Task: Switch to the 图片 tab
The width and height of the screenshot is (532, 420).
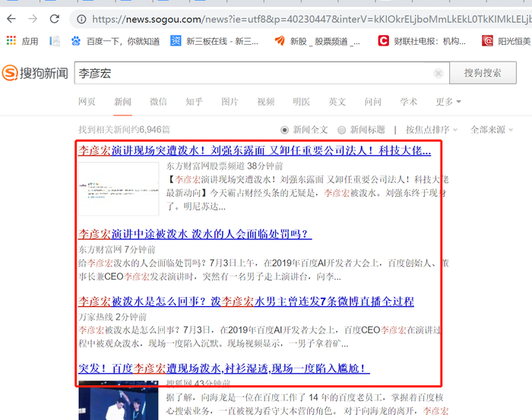Action: coord(230,102)
